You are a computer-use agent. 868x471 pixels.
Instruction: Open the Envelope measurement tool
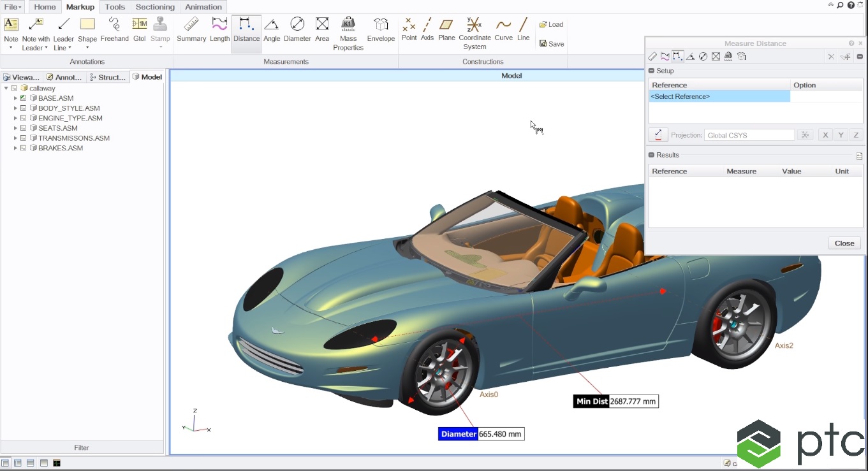tap(381, 29)
